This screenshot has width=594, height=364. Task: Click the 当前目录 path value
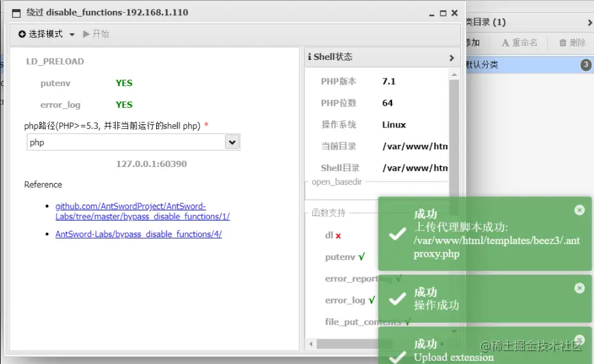point(415,146)
